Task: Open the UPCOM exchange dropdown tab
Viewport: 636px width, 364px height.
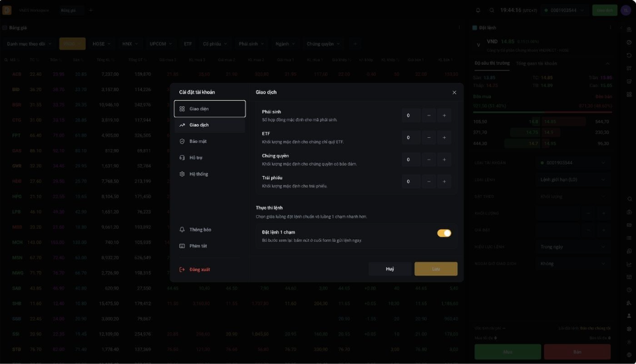Action: (160, 44)
